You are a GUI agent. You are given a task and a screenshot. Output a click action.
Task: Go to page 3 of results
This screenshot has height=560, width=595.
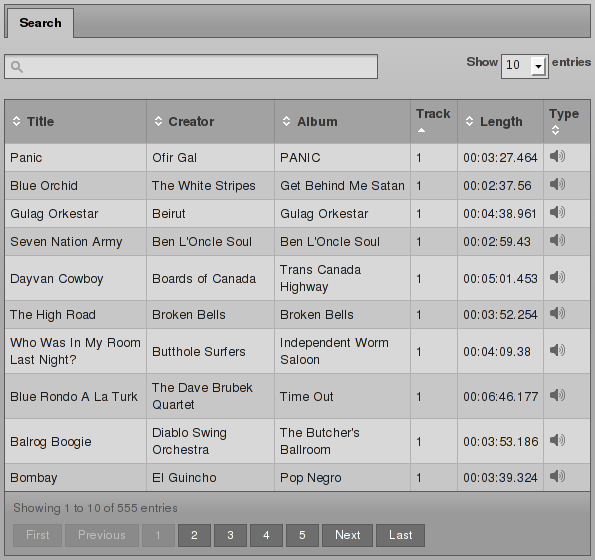click(x=230, y=535)
